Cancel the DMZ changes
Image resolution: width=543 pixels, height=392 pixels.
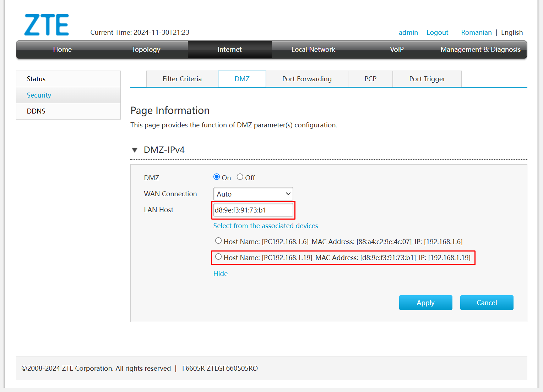tap(487, 302)
